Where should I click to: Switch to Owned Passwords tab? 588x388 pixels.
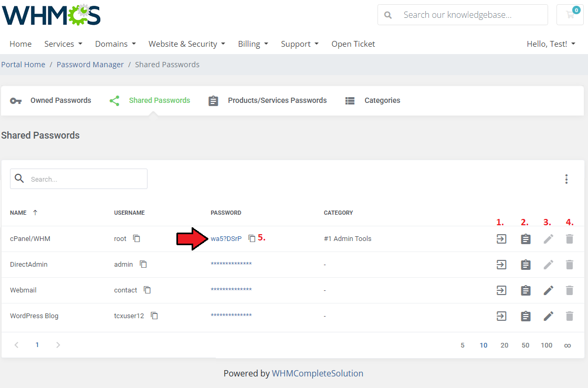50,100
